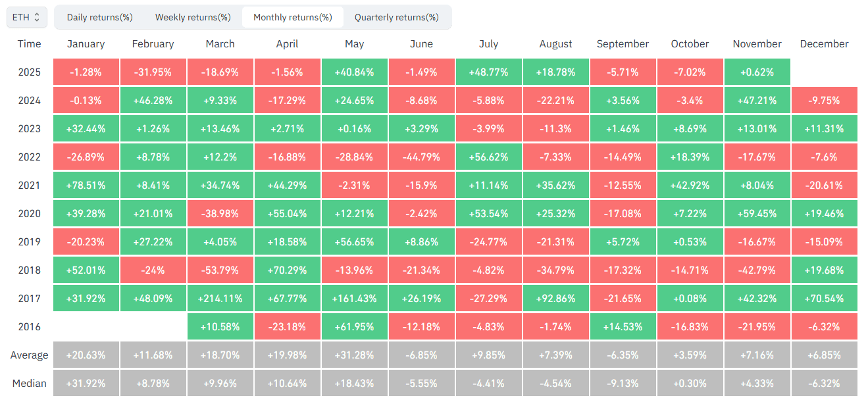Select the red -44.79% June 2022 cell
This screenshot has width=868, height=404.
point(421,157)
